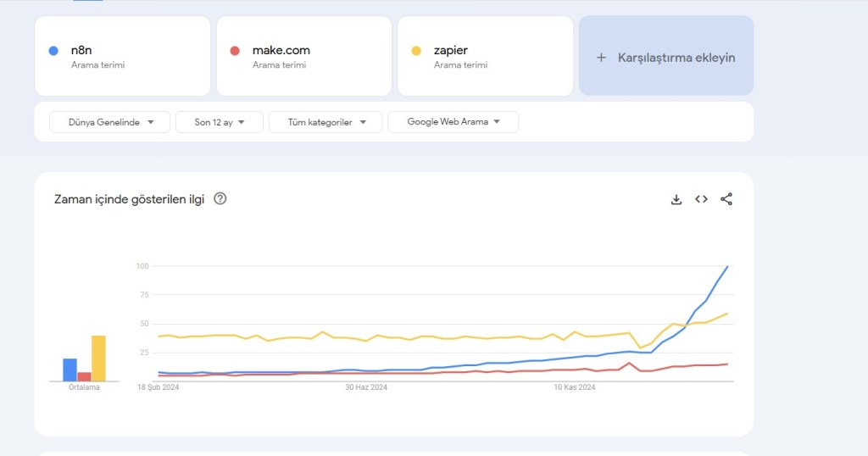The width and height of the screenshot is (868, 456).
Task: Open the Son 12 ay time range dropdown
Action: [220, 122]
